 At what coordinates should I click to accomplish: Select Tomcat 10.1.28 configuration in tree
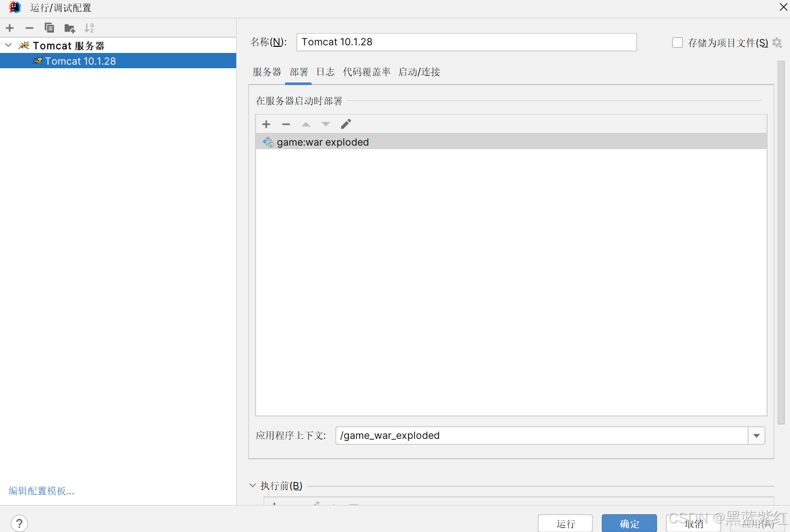pyautogui.click(x=118, y=61)
